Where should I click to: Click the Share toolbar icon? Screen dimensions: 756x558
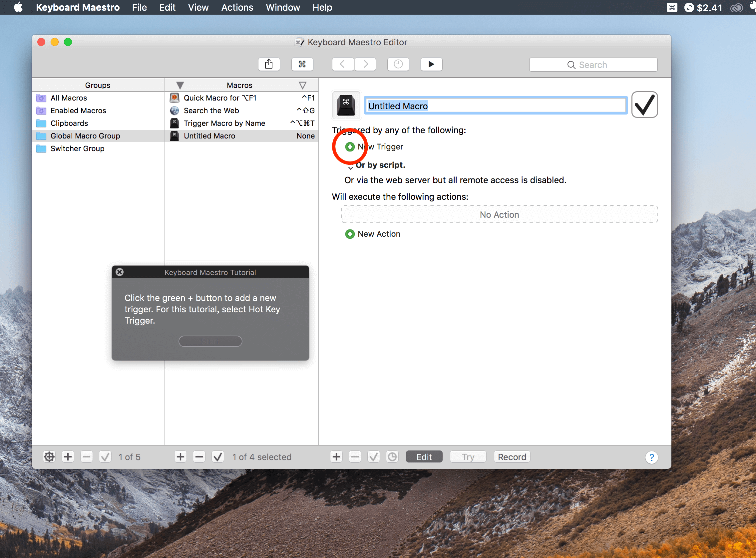269,64
